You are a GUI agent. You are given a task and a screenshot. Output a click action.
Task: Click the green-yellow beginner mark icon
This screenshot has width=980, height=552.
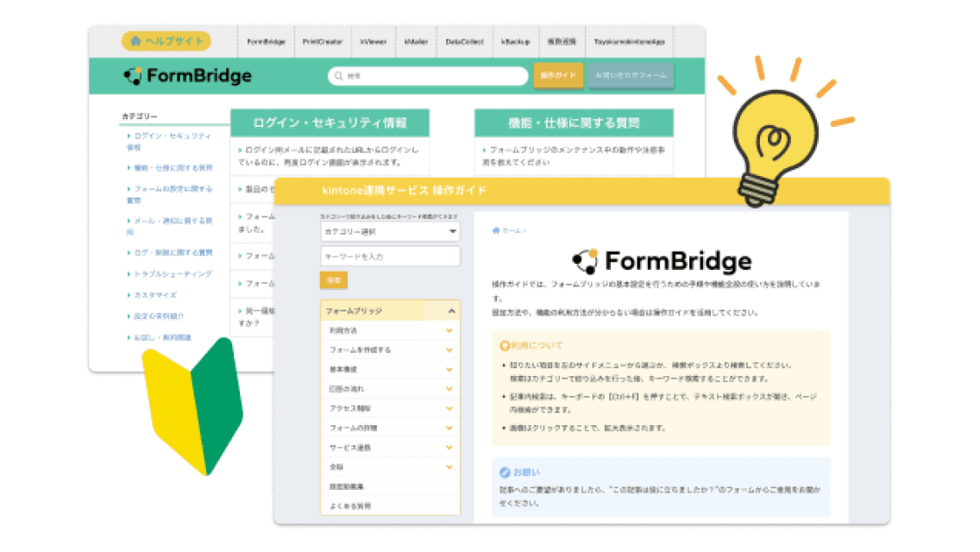point(192,405)
